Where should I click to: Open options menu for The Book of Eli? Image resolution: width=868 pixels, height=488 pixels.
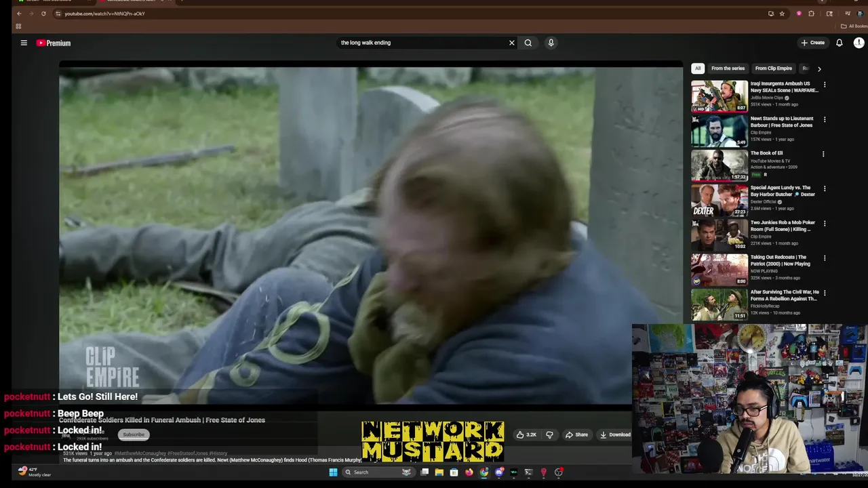coord(823,154)
